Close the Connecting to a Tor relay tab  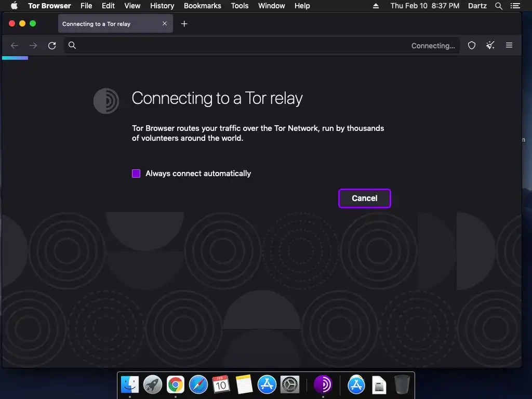pyautogui.click(x=165, y=23)
